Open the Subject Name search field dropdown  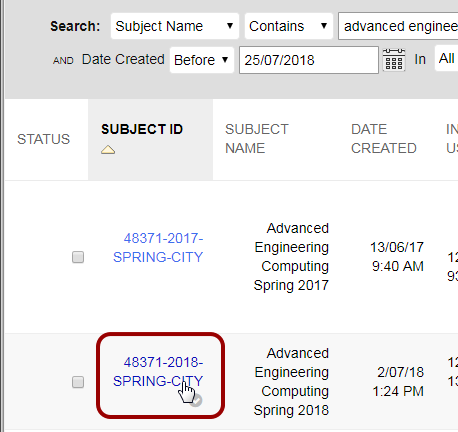click(175, 26)
